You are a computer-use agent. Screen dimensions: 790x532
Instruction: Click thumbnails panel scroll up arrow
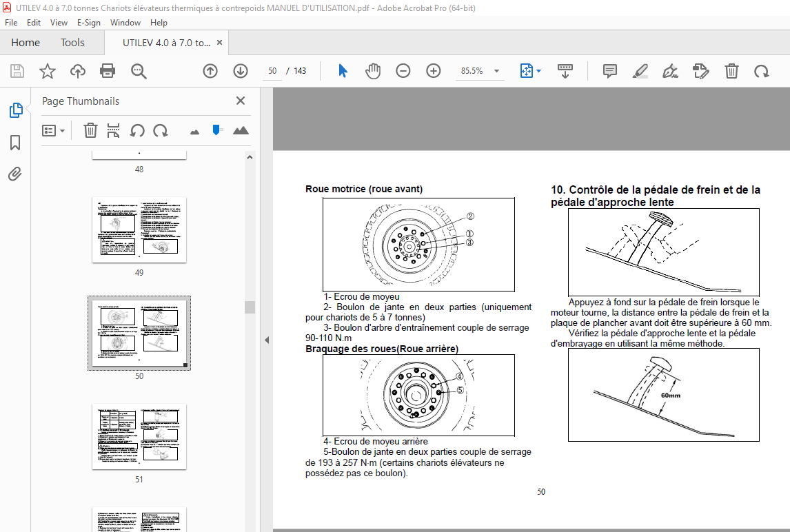[x=250, y=157]
